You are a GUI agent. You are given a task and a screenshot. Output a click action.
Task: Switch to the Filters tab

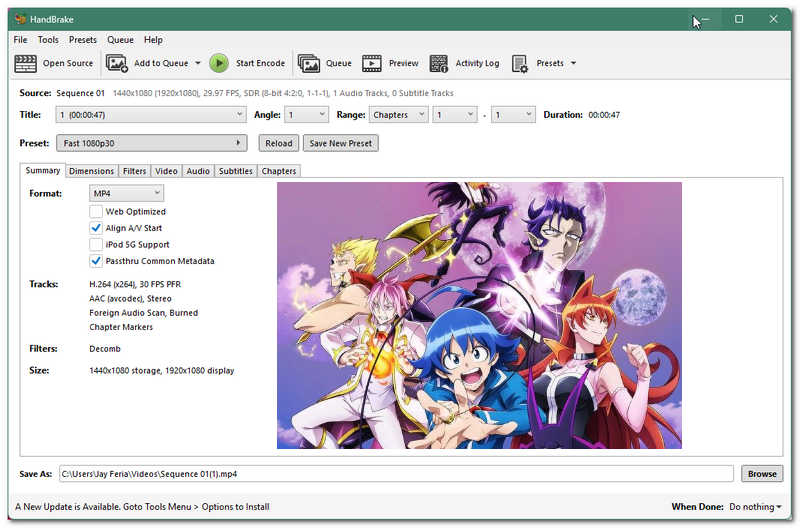click(134, 171)
